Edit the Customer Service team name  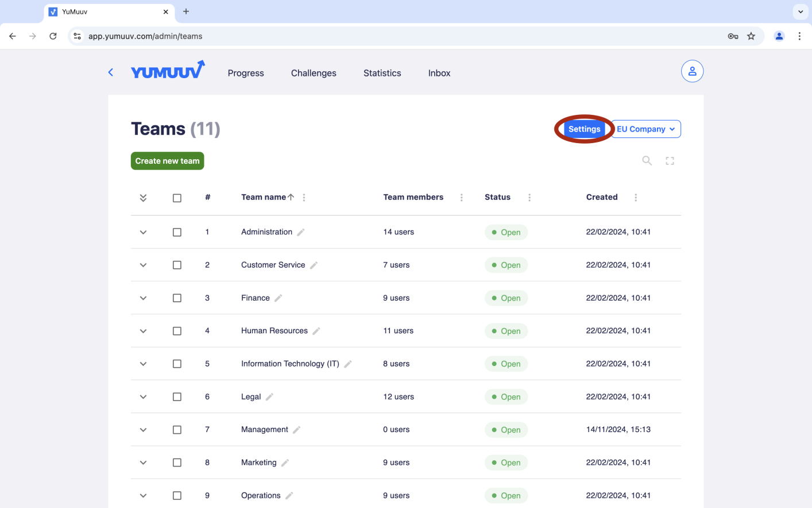click(x=314, y=265)
